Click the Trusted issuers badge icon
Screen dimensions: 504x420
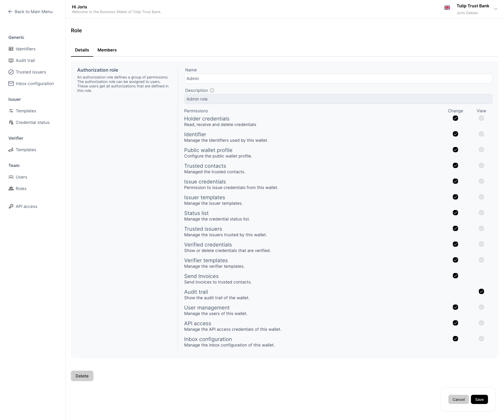tap(11, 72)
